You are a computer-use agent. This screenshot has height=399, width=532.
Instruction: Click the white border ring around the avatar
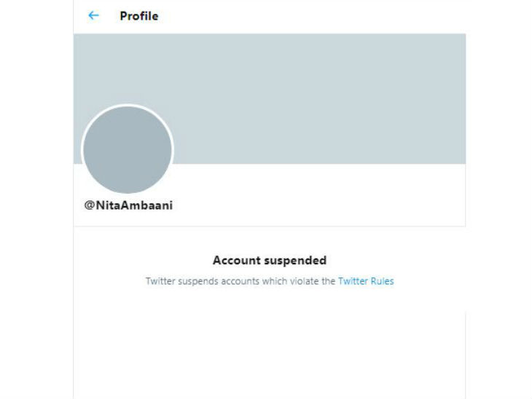(x=128, y=105)
